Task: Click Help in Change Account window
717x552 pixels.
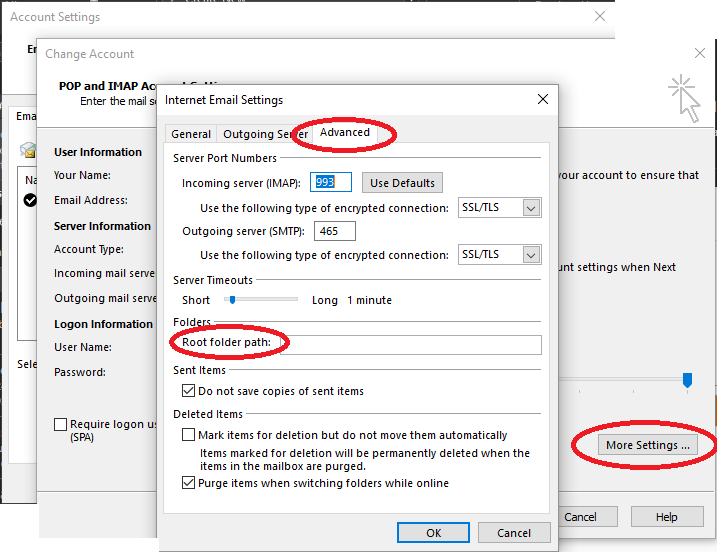Action: [x=667, y=517]
